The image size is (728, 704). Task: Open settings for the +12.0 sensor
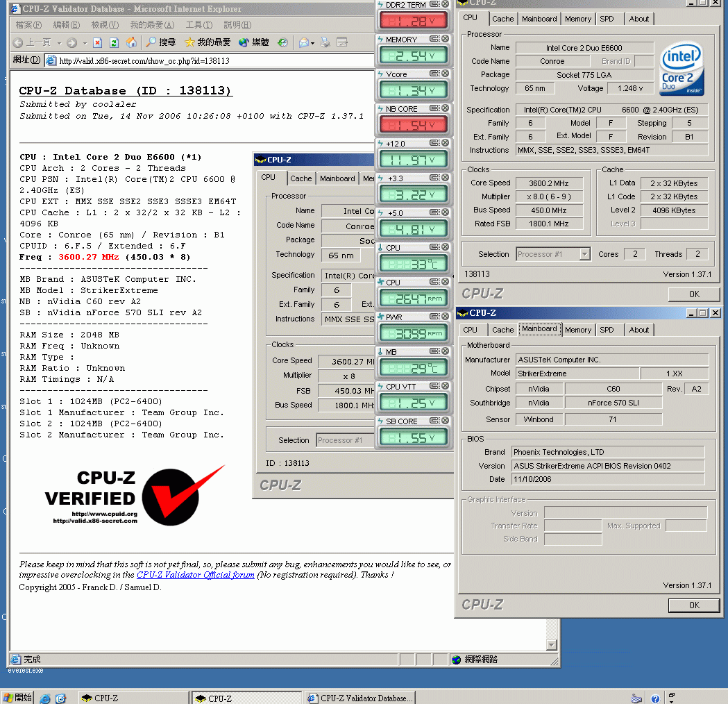[434, 143]
